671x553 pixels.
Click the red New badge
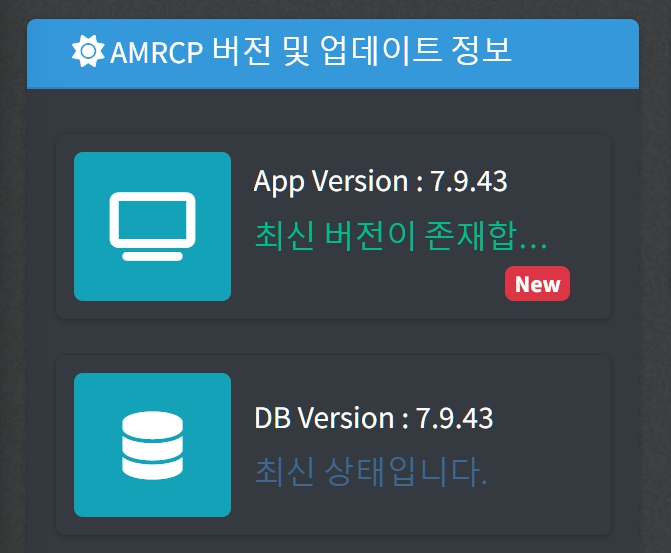[x=537, y=284]
